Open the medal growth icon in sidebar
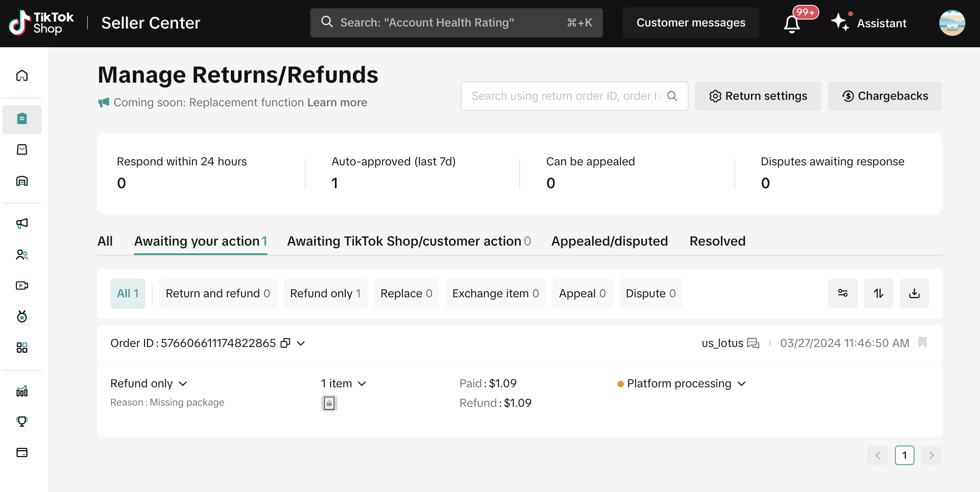 (22, 316)
